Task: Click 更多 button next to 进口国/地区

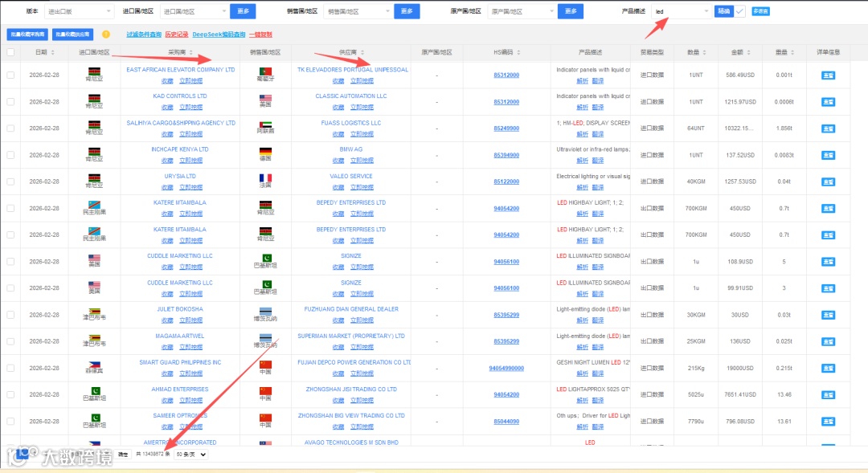Action: click(243, 11)
